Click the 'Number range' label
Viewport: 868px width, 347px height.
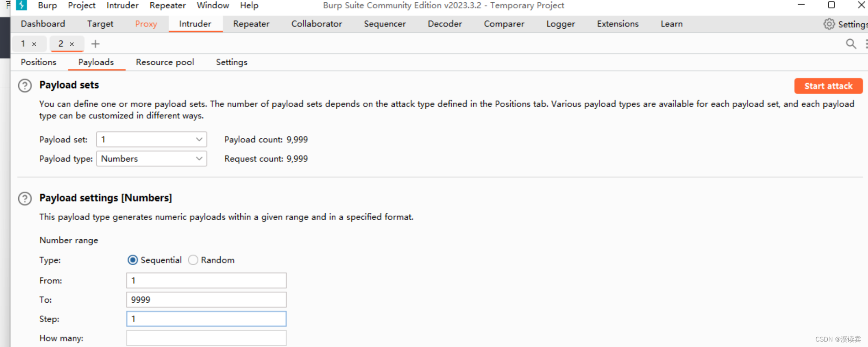click(69, 240)
